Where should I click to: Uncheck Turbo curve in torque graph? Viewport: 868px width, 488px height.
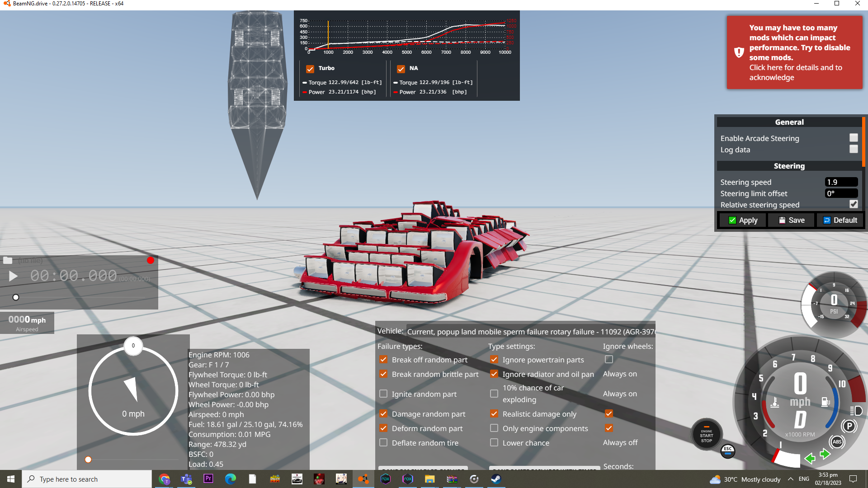pyautogui.click(x=310, y=69)
